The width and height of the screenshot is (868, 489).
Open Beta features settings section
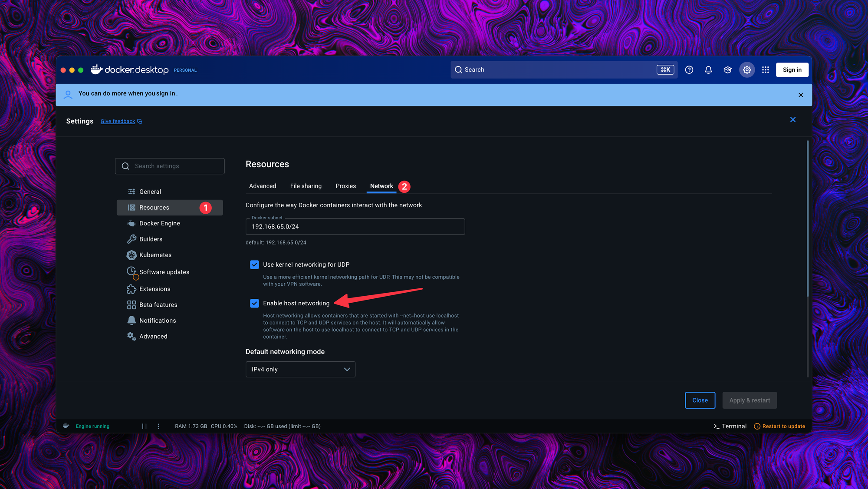tap(170, 305)
